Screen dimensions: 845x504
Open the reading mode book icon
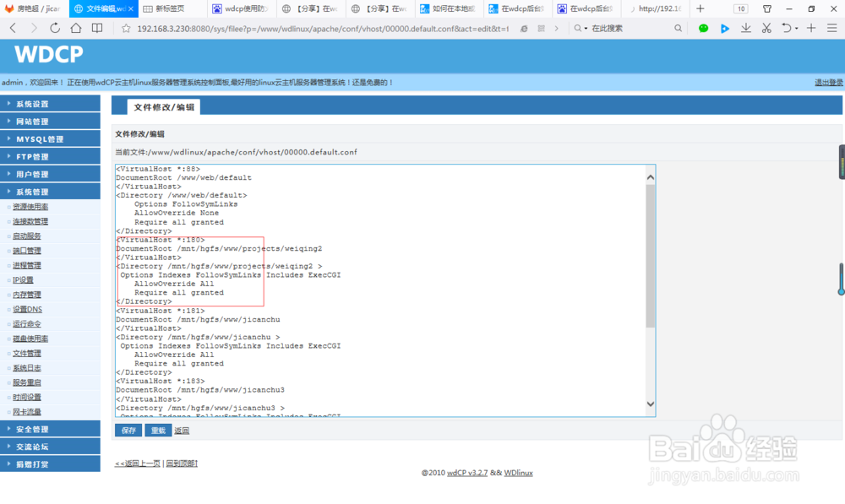click(x=97, y=28)
